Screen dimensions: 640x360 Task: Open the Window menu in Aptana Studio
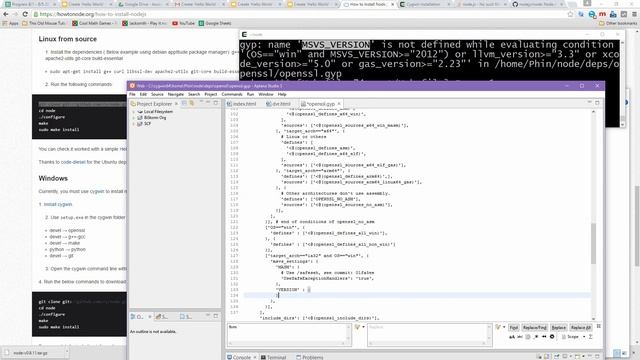pyautogui.click(x=266, y=94)
